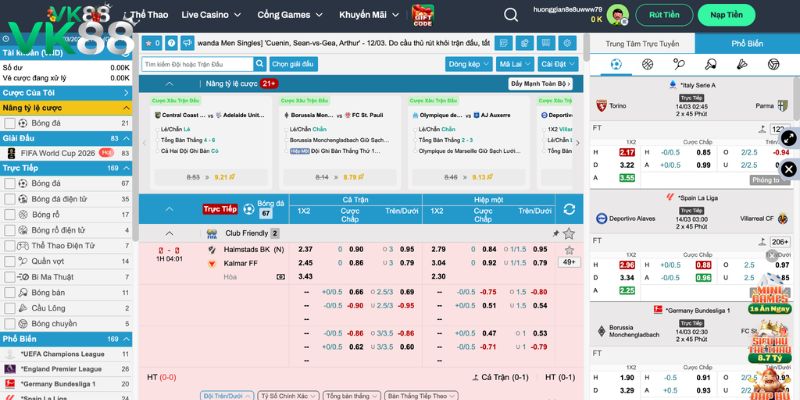Expand the live stream panel fullscreen
This screenshot has height=400, width=800.
click(789, 138)
